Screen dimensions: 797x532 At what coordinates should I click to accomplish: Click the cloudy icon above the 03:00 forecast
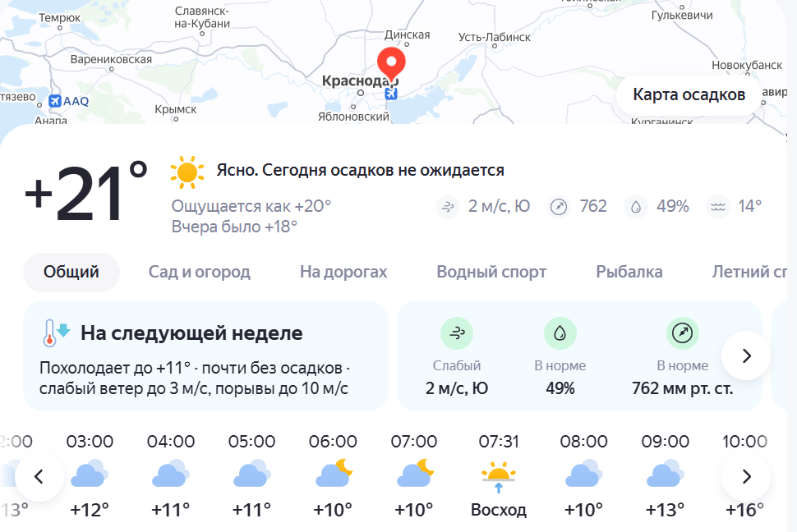coord(88,474)
